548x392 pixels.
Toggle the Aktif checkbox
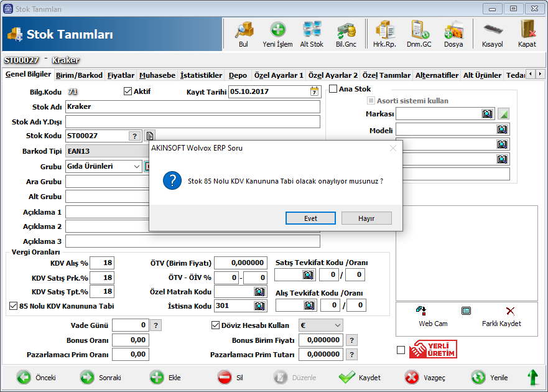[129, 91]
